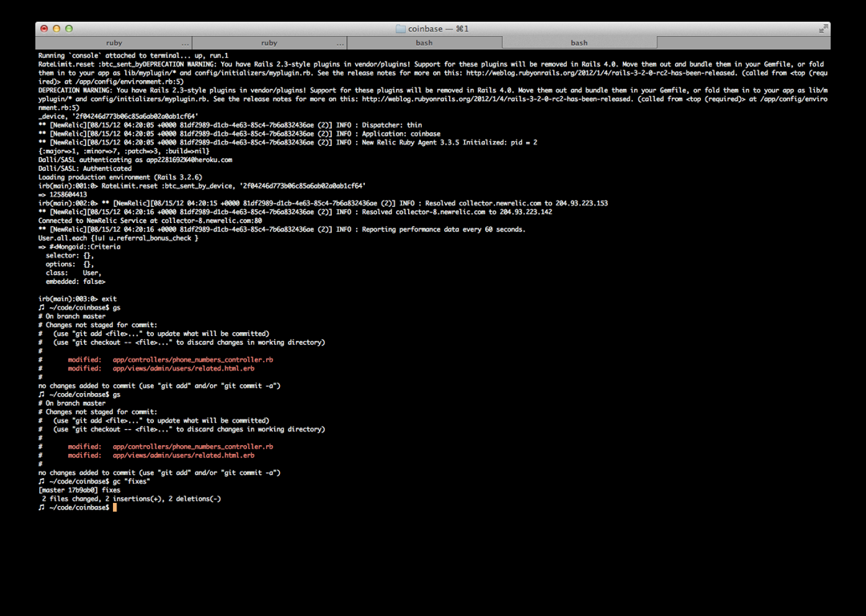Click 'Reporting performance data every 60 seconds.'
Viewport: 866px width, 616px height.
tap(443, 229)
